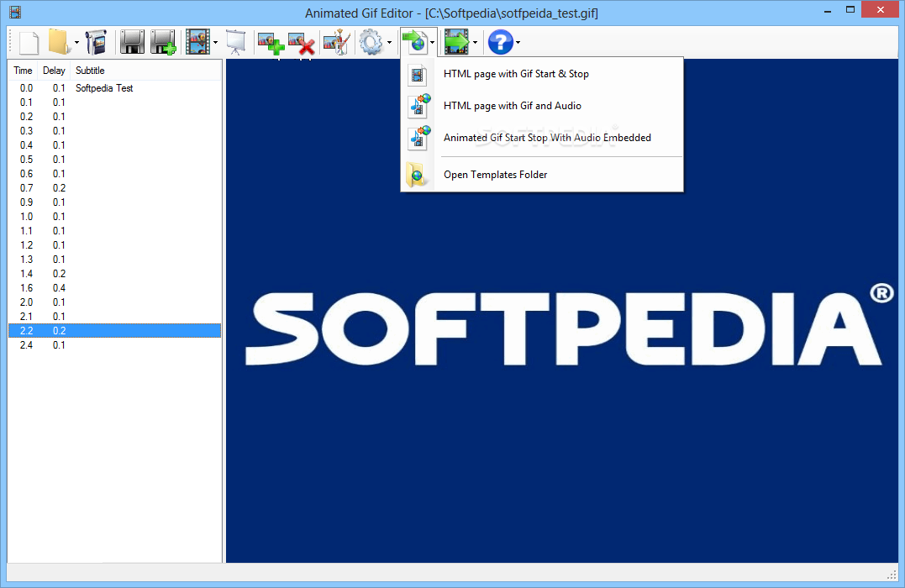Image resolution: width=905 pixels, height=588 pixels.
Task: Select frame row at time 1.3
Action: pos(115,259)
